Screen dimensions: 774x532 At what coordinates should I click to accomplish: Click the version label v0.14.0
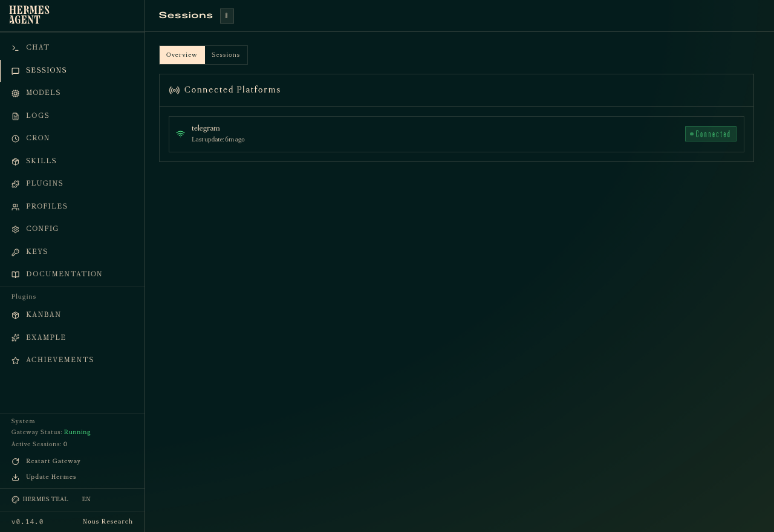[x=27, y=522]
